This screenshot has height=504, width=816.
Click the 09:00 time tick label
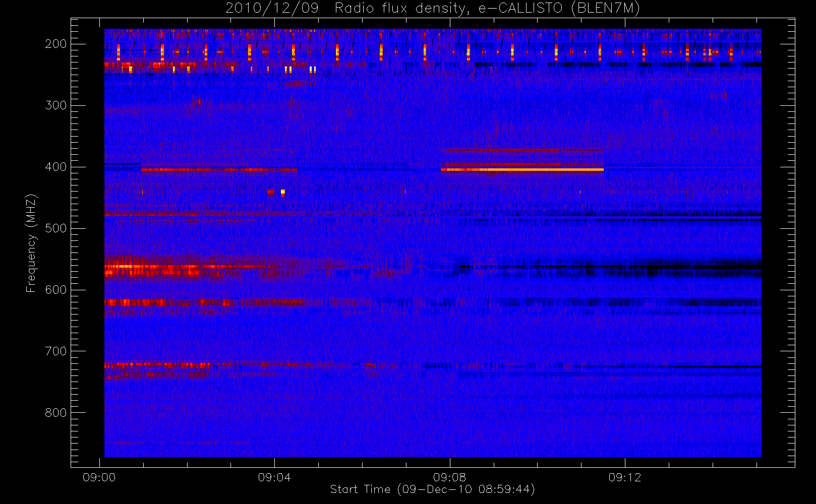click(99, 477)
